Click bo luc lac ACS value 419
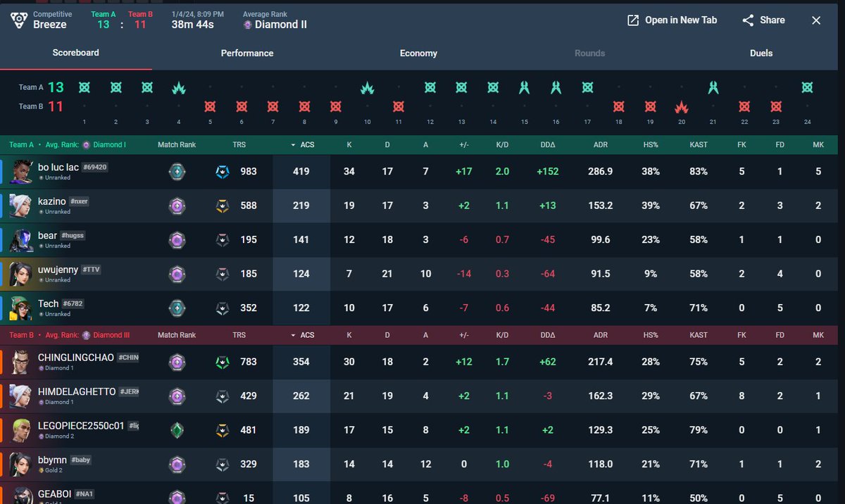Screen dimensions: 845x504 [301, 172]
